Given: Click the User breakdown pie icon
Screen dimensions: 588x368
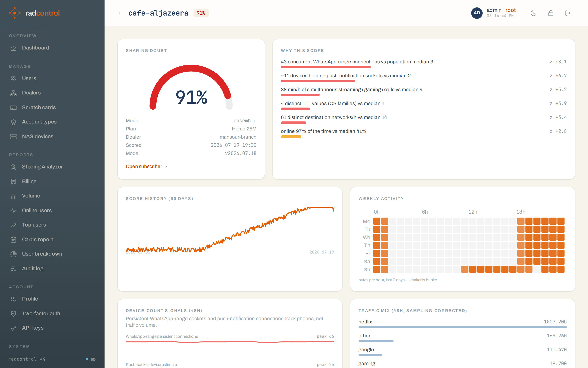Looking at the screenshot, I should point(14,254).
